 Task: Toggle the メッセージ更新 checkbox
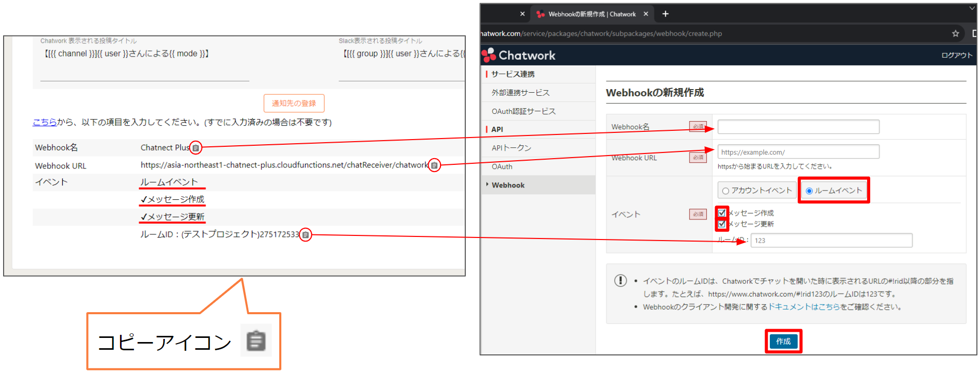722,224
